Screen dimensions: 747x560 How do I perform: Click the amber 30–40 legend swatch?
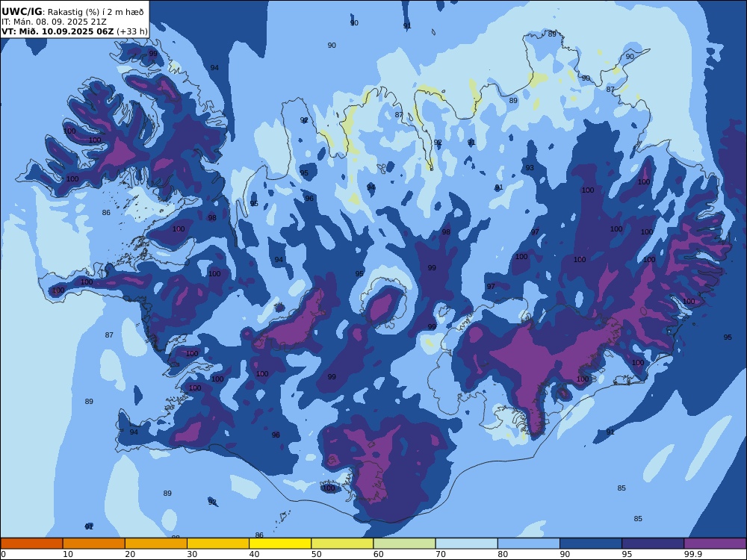218,544
